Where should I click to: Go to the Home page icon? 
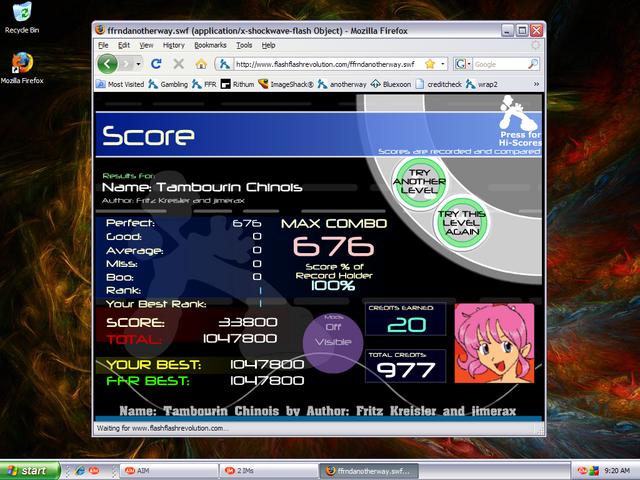click(201, 64)
